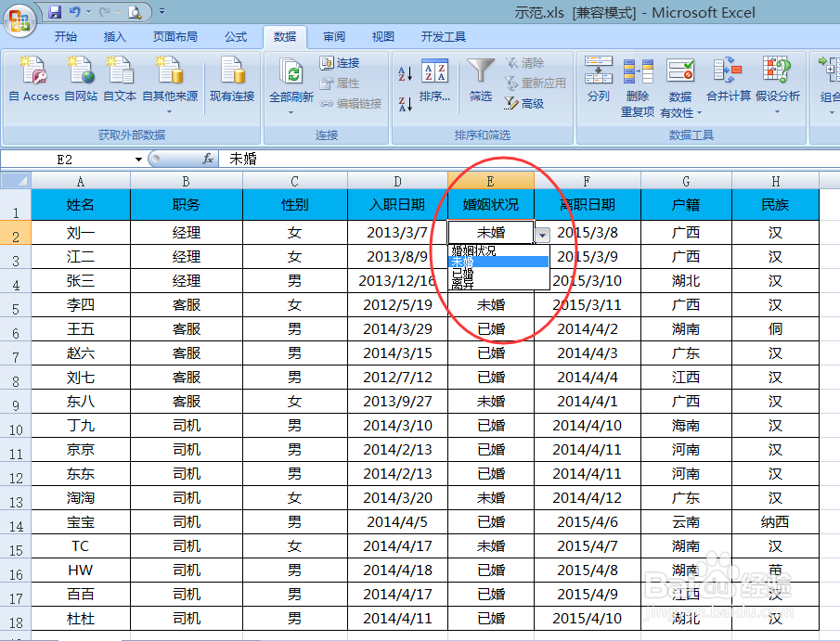
Task: Redo action in quick access toolbar
Action: click(x=105, y=11)
